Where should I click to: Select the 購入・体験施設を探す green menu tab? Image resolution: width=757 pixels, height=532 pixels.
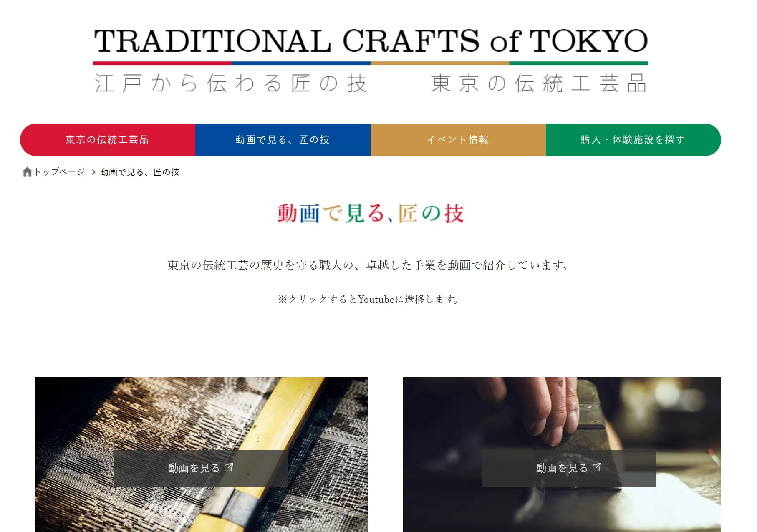coord(633,140)
